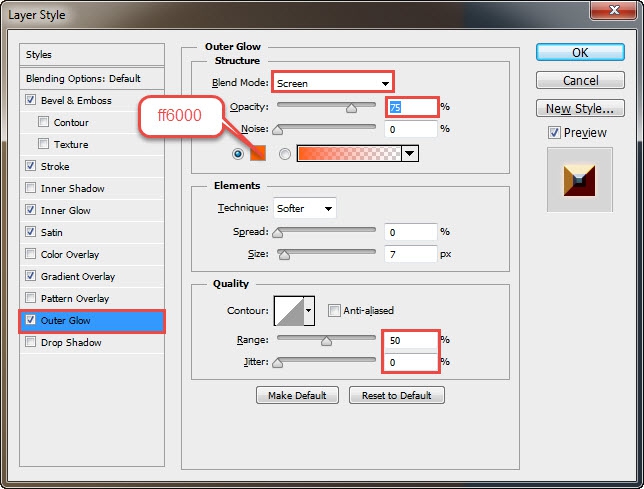
Task: Click the Make Default button
Action: [x=297, y=395]
